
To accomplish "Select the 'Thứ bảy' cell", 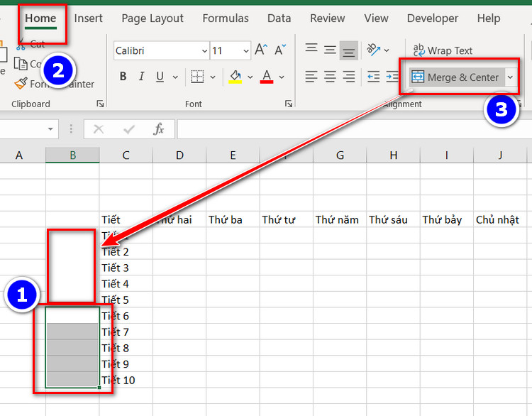I will click(447, 219).
